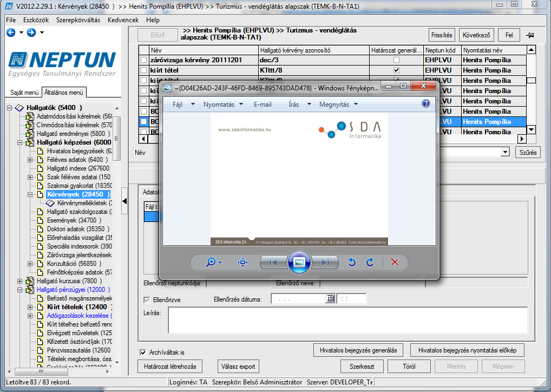
Task: Click the Határozat létrehozás button
Action: (170, 367)
